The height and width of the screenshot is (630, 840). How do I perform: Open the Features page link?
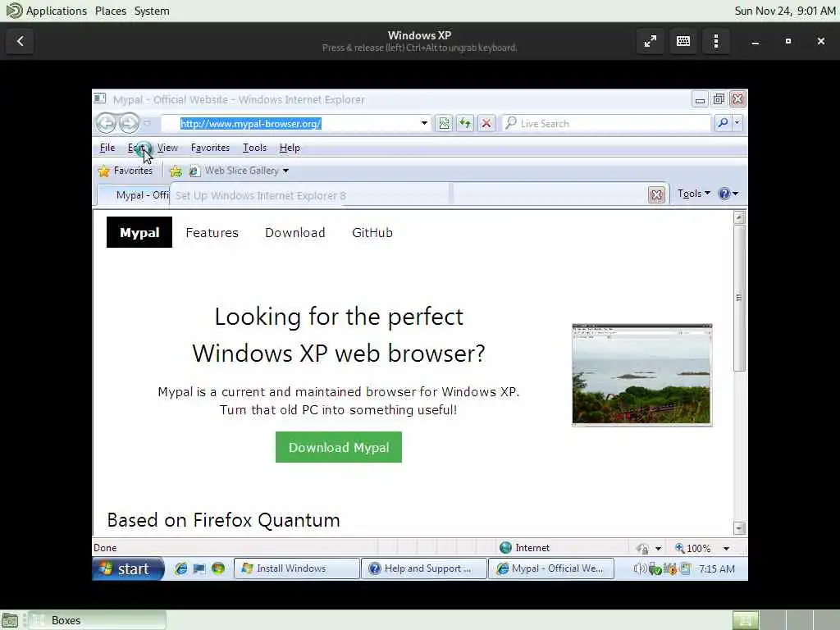click(x=212, y=232)
